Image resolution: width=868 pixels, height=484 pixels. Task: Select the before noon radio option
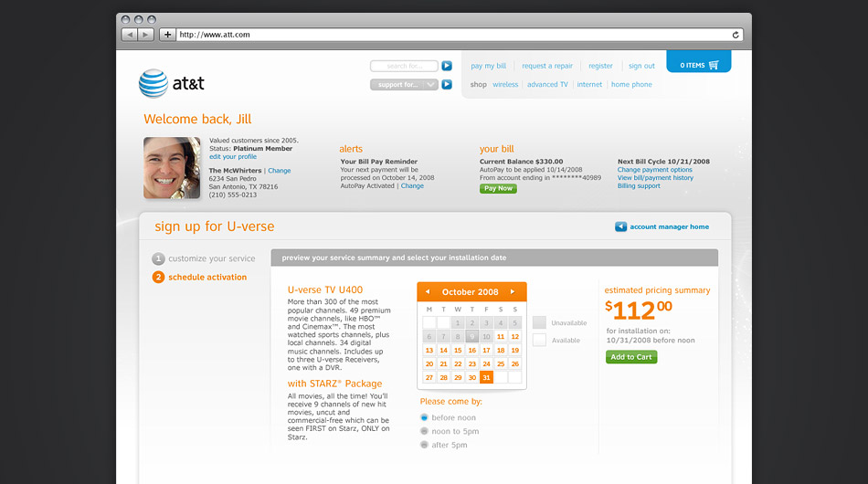click(424, 417)
